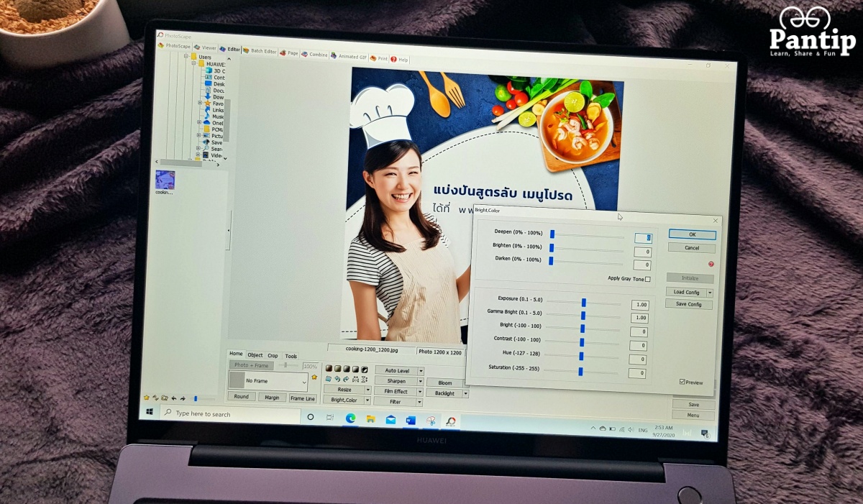This screenshot has width=863, height=504.
Task: Click the Margin button
Action: (272, 398)
